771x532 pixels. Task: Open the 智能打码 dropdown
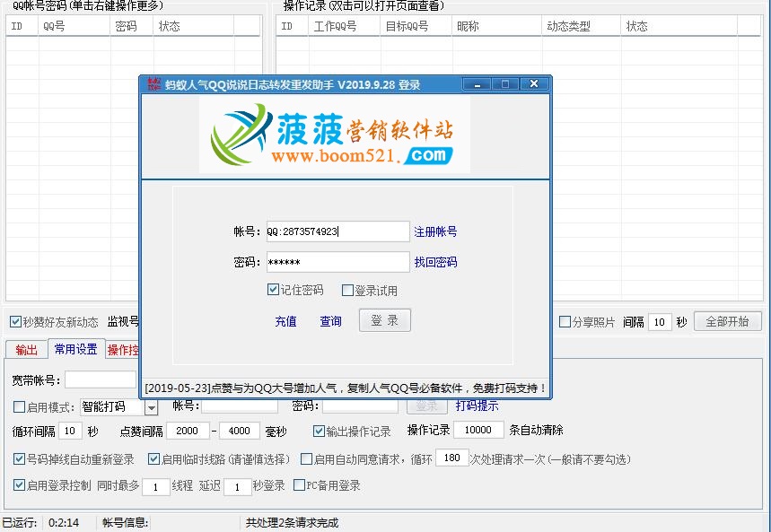tap(152, 407)
